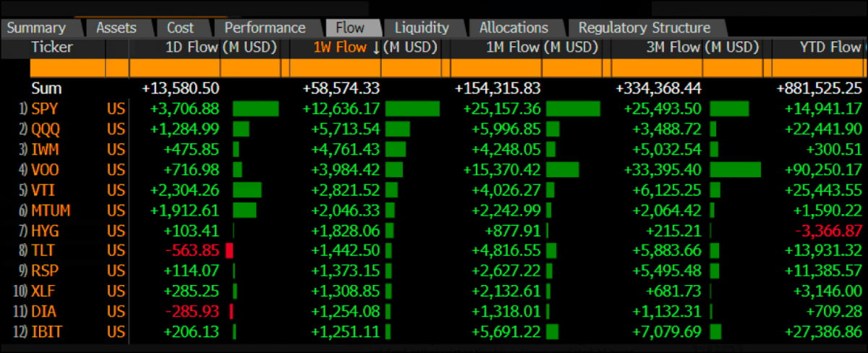
Task: Open the Regulatory Structure tab
Action: pos(644,28)
